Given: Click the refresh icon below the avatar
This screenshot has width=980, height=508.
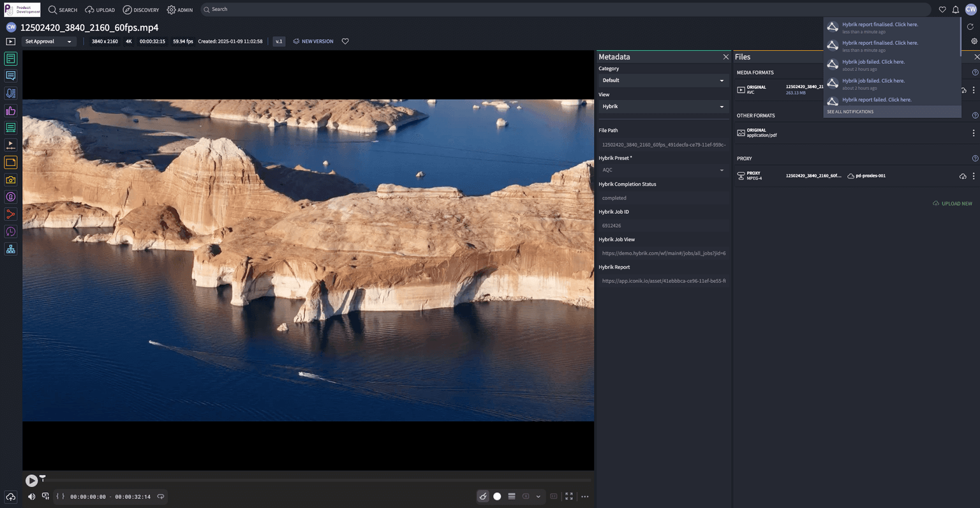Looking at the screenshot, I should (970, 27).
